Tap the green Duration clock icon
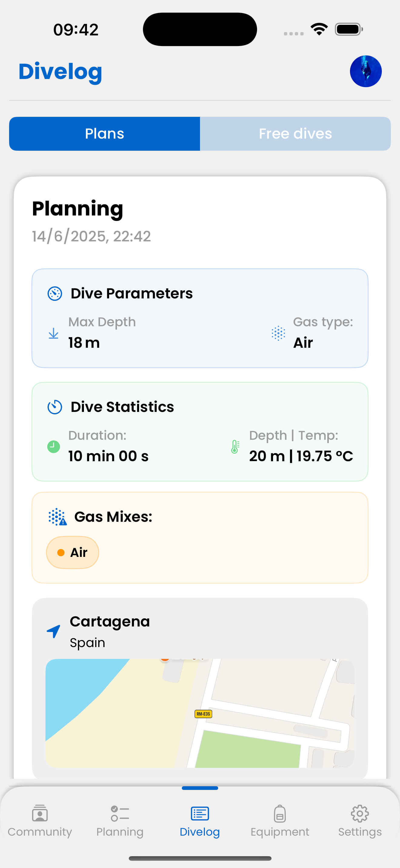Screen dimensions: 400x868 pyautogui.click(x=54, y=447)
